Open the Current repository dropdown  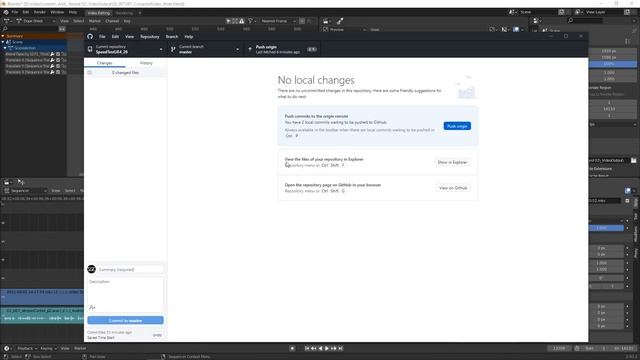click(x=125, y=49)
